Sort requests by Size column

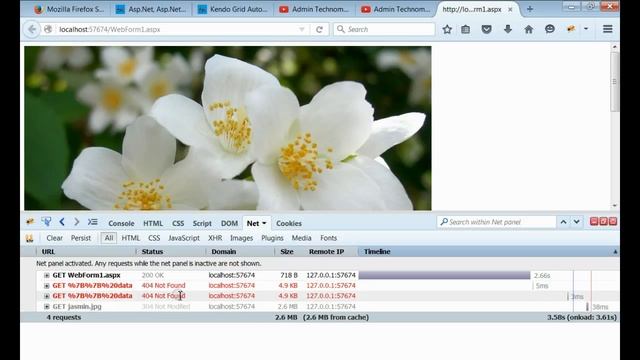point(287,252)
